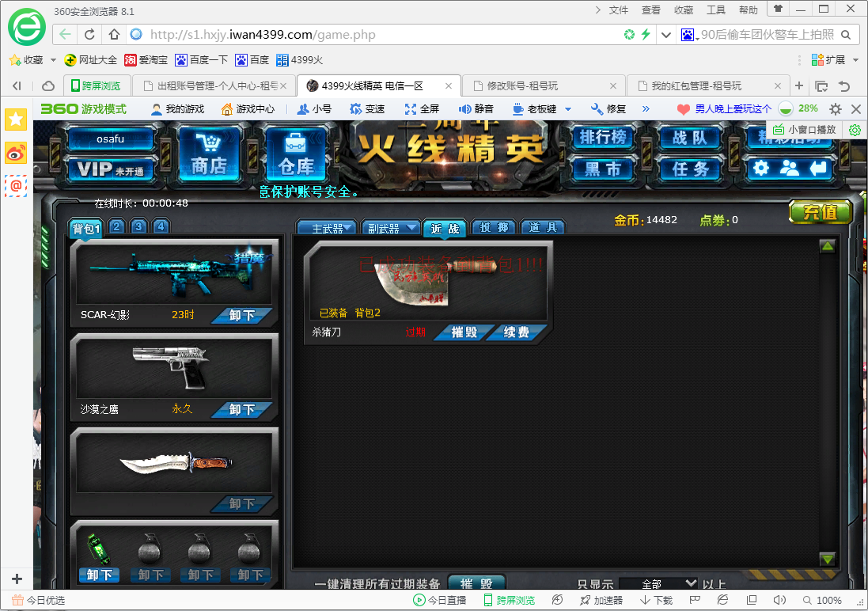Open address bar history dropdown arrow
868x611 pixels.
[666, 35]
